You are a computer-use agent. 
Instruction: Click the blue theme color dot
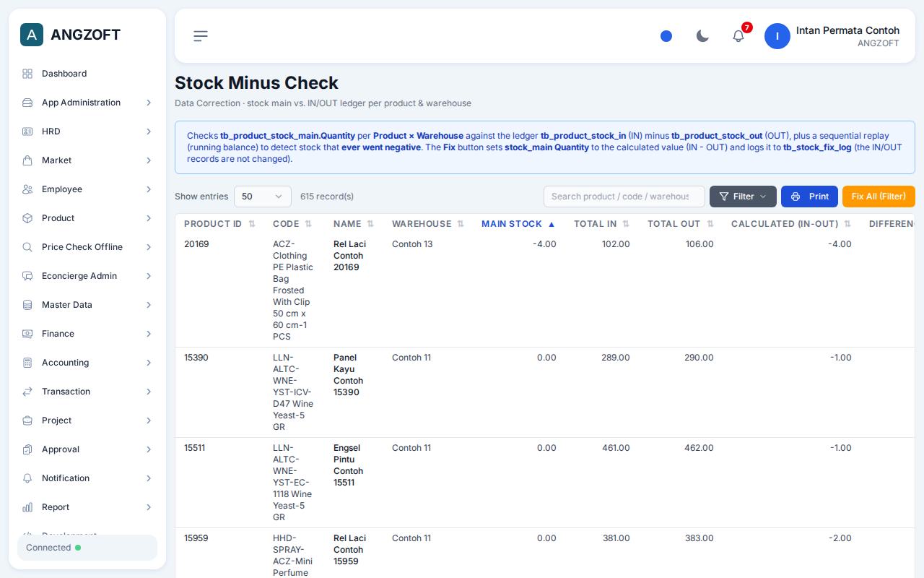pos(666,36)
